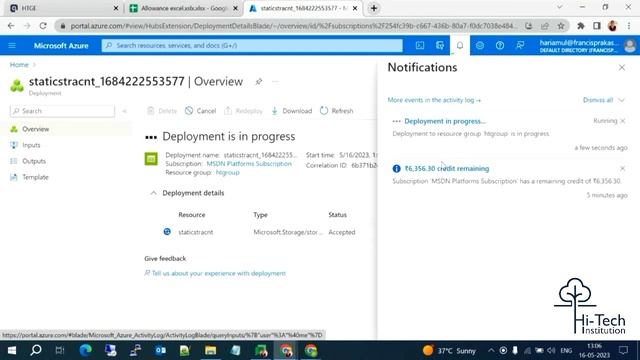Reload the browser page
Screen dimensions: 640x360
(x=43, y=26)
